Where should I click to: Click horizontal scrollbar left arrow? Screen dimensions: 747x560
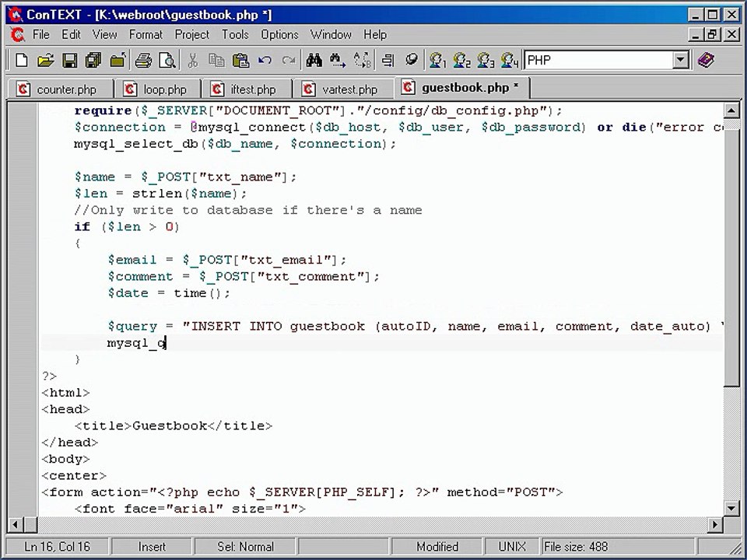pos(15,525)
